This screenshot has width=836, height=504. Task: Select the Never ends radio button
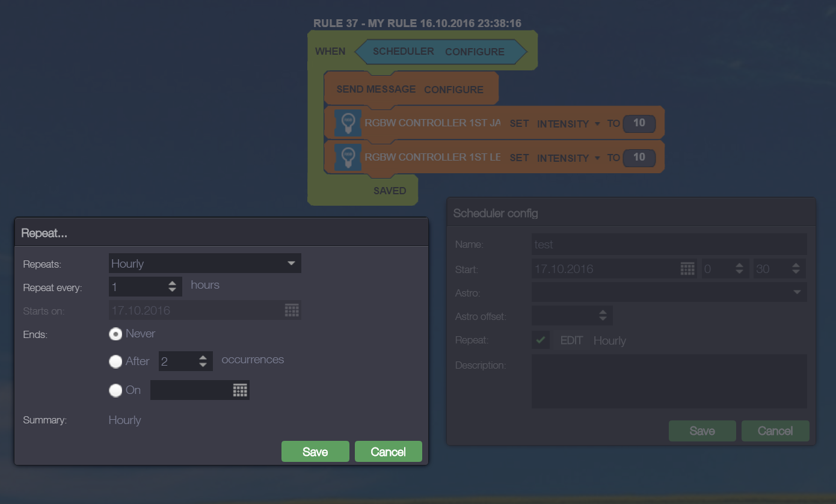(115, 334)
